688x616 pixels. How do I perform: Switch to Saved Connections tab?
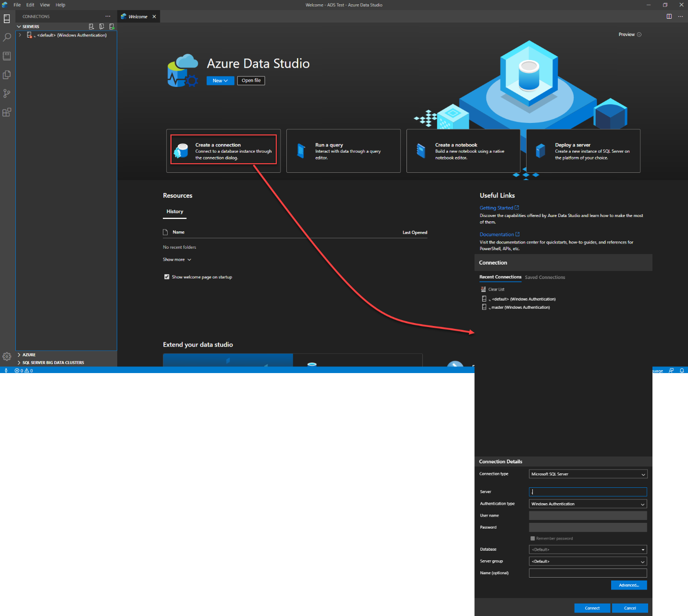click(545, 278)
